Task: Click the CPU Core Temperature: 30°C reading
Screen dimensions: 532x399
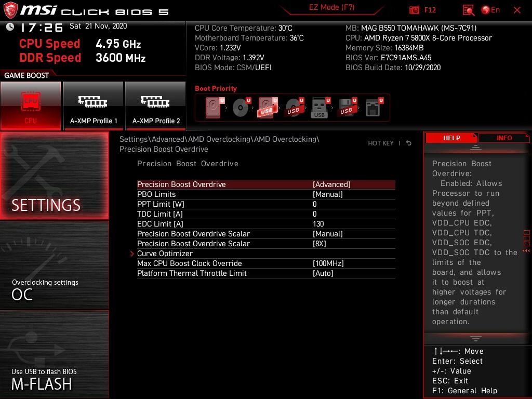Action: pyautogui.click(x=244, y=28)
